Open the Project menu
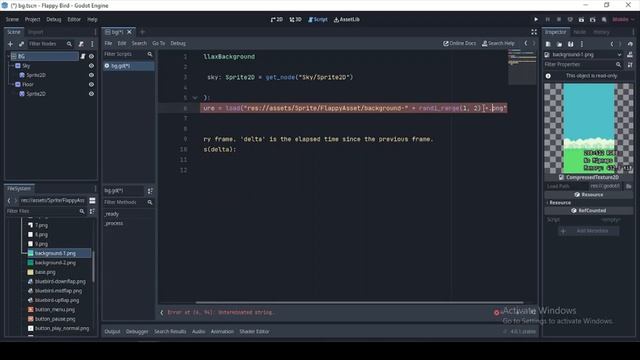The image size is (640, 360). pyautogui.click(x=32, y=19)
